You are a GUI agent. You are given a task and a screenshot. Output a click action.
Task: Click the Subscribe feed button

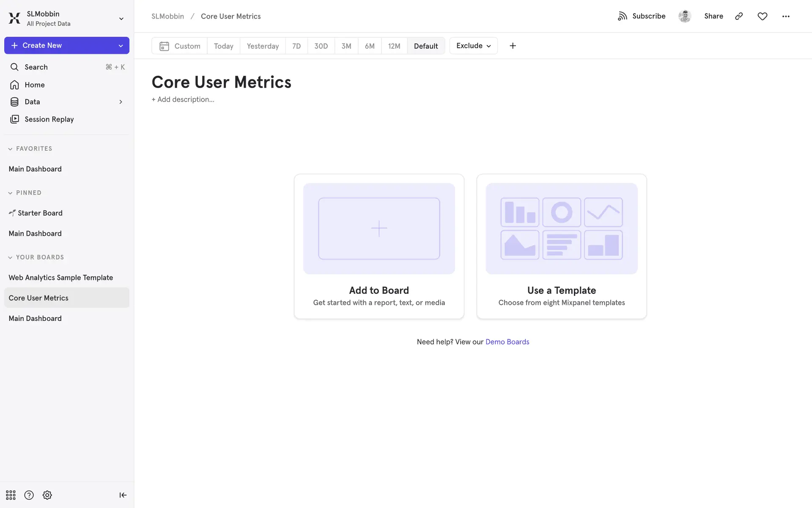pos(641,16)
